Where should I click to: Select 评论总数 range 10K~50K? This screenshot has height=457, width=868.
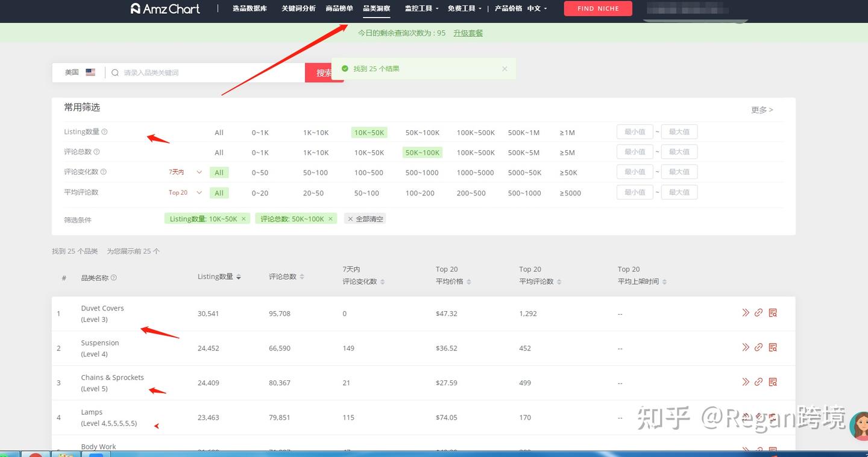[x=369, y=153]
